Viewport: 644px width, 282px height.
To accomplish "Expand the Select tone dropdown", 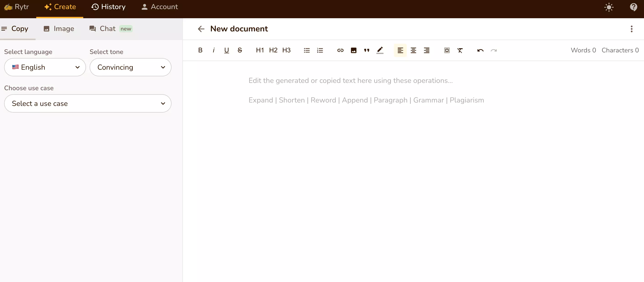I will pos(130,67).
